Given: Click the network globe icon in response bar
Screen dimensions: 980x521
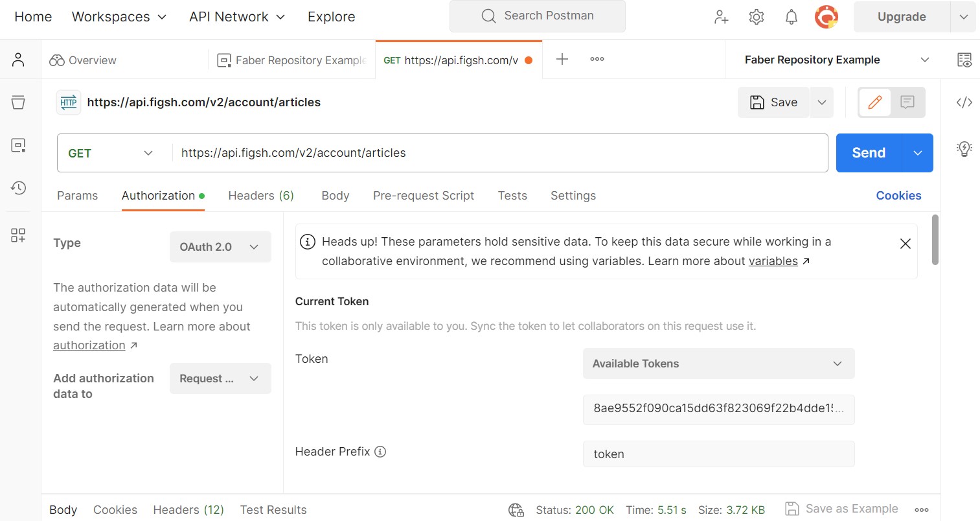Looking at the screenshot, I should [516, 510].
